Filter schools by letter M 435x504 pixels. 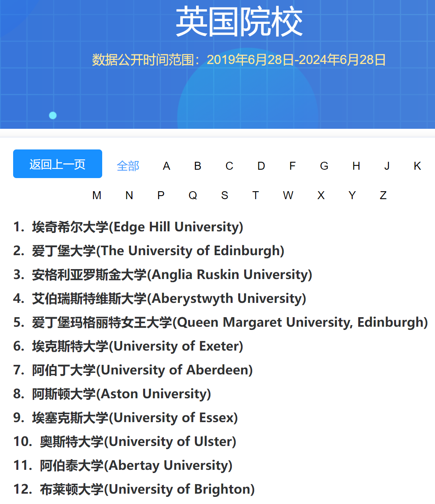tap(97, 195)
